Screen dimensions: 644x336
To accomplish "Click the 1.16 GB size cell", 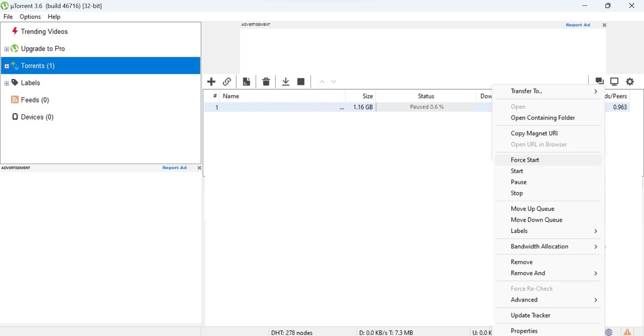I will click(363, 107).
